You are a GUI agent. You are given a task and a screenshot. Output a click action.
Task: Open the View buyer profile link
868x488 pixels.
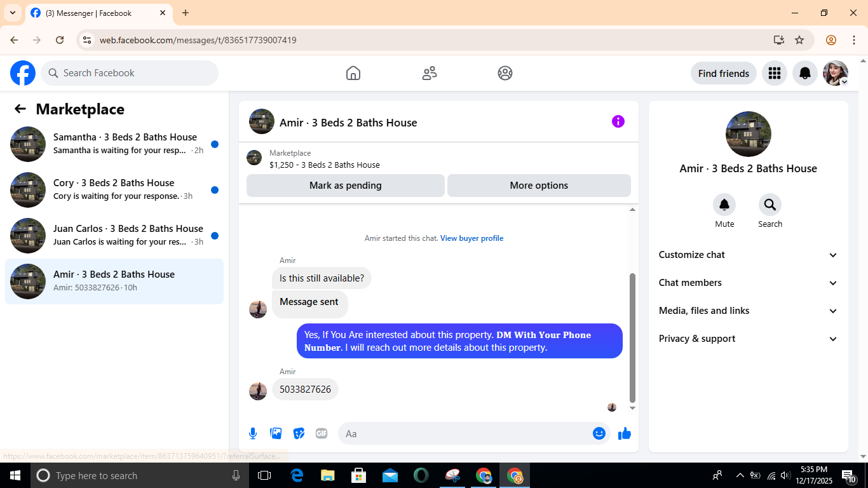coord(471,238)
